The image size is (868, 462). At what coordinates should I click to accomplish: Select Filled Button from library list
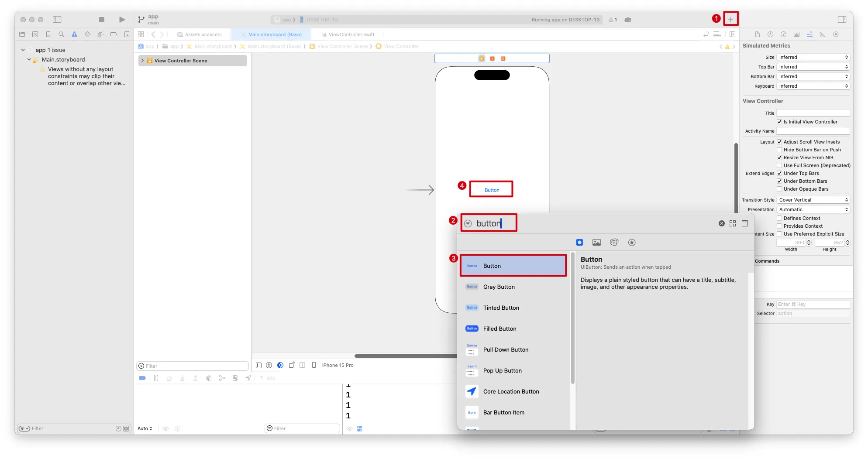click(x=499, y=329)
